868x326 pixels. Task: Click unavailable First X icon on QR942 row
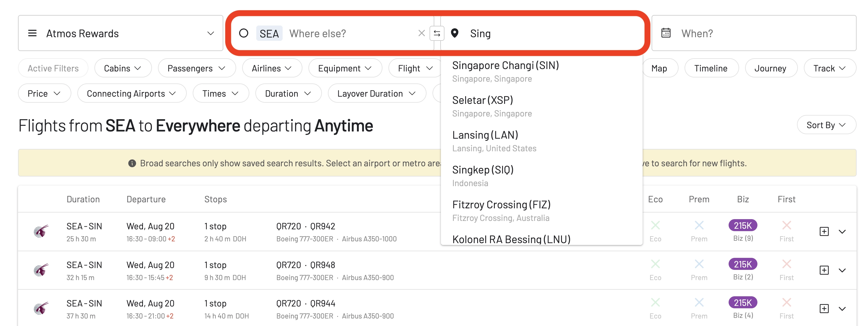click(x=786, y=225)
